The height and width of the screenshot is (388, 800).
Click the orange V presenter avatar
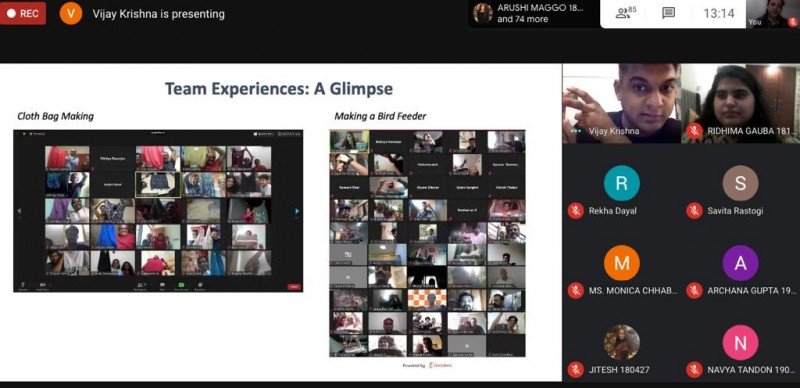70,13
